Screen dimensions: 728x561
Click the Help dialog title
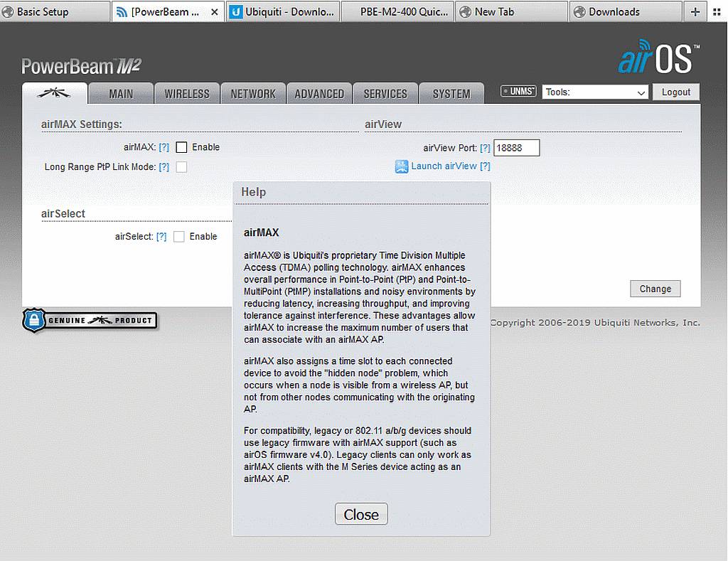point(254,192)
